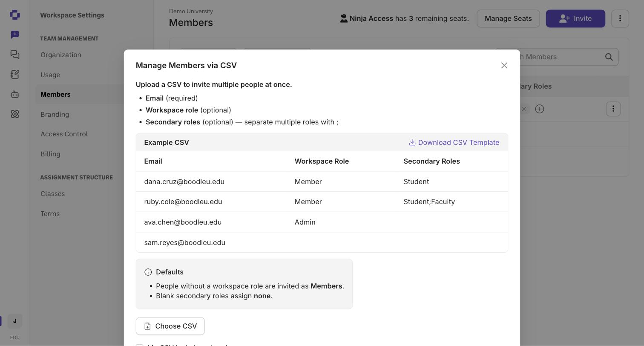Screen dimensions: 644x346
Task: Open the notebook pencil icon in left rail
Action: point(15,74)
